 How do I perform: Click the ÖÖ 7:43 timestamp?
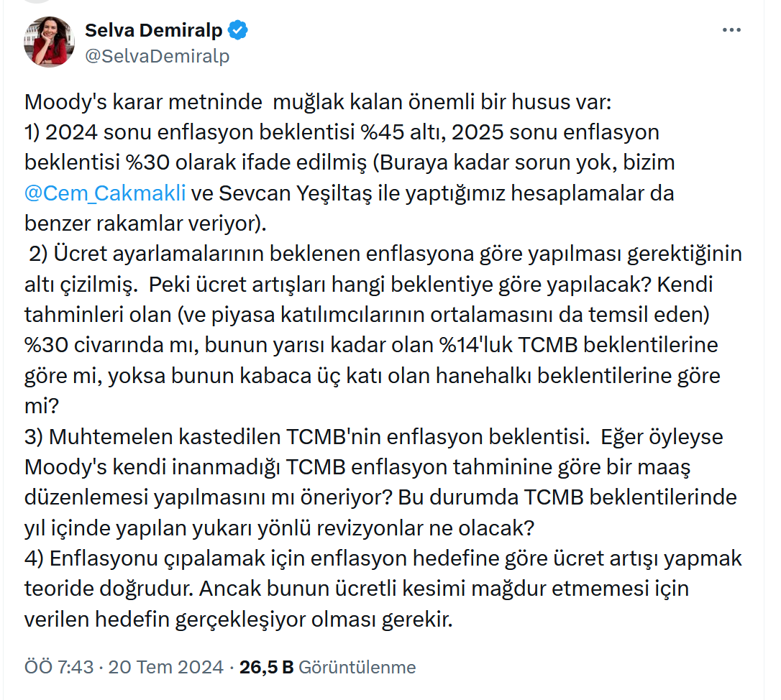point(59,667)
